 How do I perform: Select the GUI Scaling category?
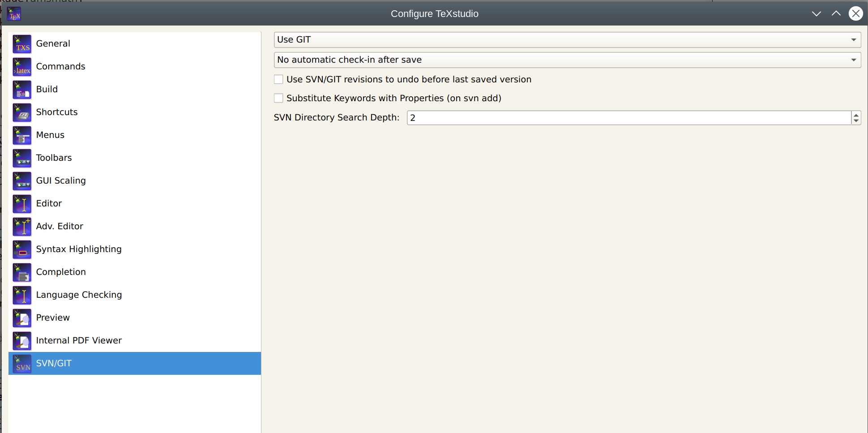click(61, 181)
